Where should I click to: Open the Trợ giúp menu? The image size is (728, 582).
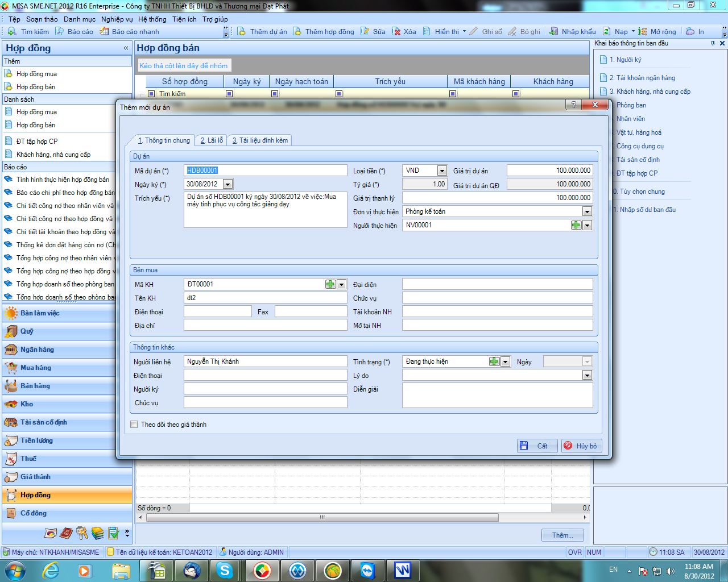(x=215, y=19)
